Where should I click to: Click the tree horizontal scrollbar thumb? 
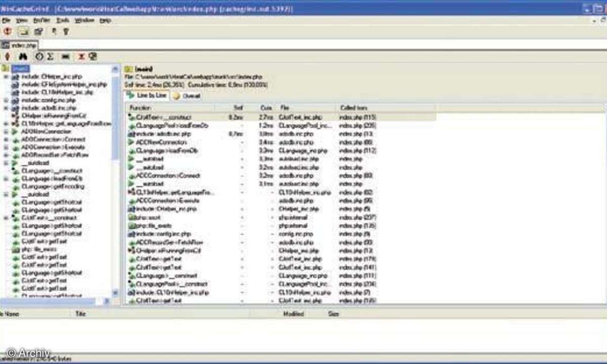tap(48, 301)
